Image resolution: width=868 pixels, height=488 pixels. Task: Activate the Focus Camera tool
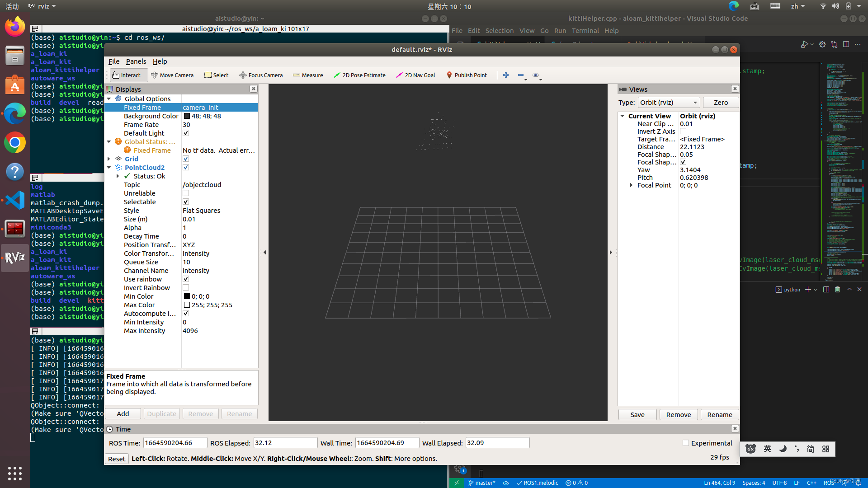pos(261,75)
